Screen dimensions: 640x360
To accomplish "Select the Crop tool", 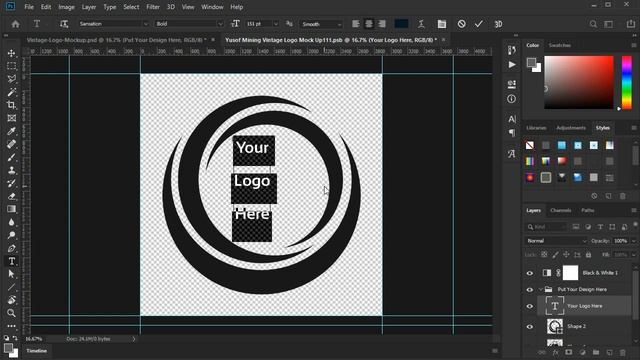I will (11, 105).
